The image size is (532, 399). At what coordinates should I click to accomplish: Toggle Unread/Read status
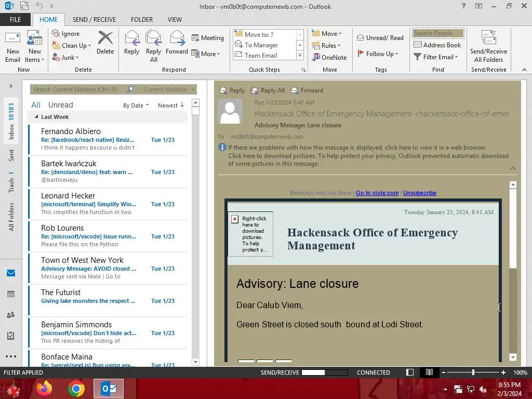point(380,37)
